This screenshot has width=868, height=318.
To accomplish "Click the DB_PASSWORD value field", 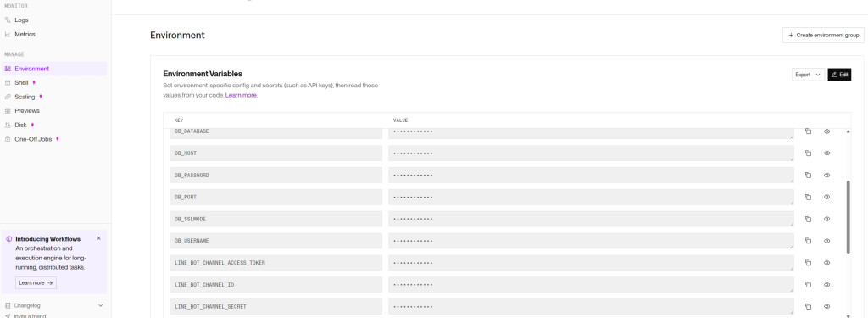I will point(591,175).
